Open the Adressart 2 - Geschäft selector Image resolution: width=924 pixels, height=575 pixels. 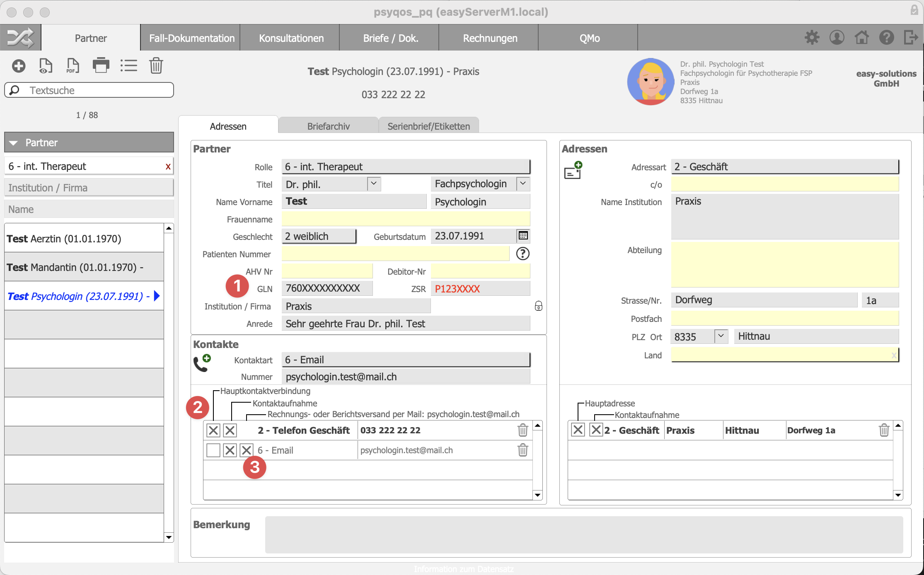coord(785,167)
